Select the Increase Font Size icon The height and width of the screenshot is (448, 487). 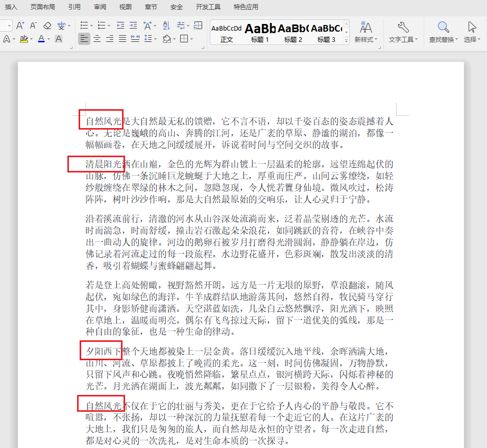20,25
